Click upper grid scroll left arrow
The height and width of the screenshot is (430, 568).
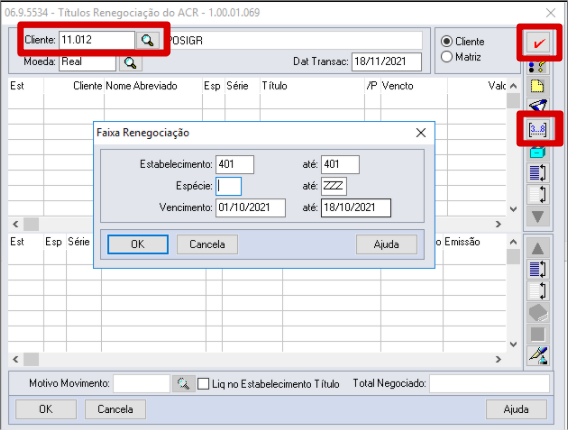click(x=15, y=224)
